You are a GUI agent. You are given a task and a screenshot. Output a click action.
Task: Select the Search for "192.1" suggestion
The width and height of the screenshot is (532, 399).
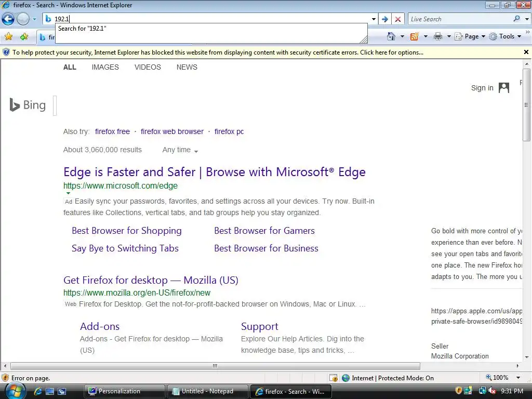click(82, 29)
